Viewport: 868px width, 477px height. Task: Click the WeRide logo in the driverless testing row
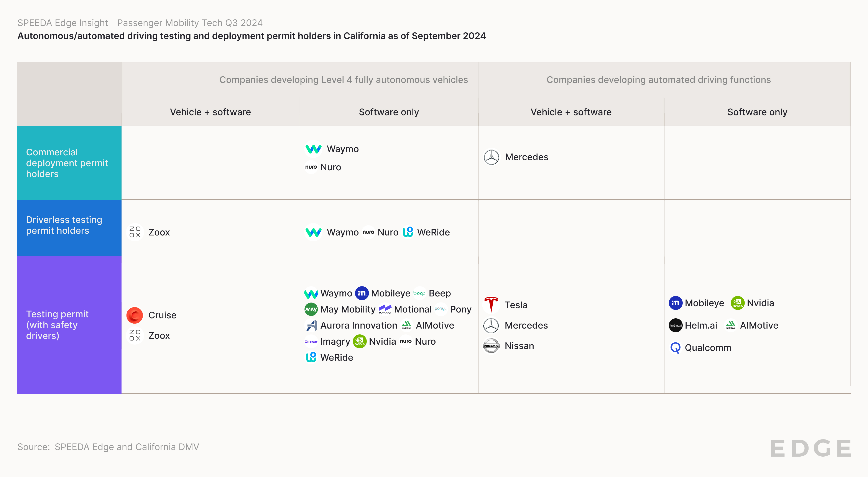[408, 232]
